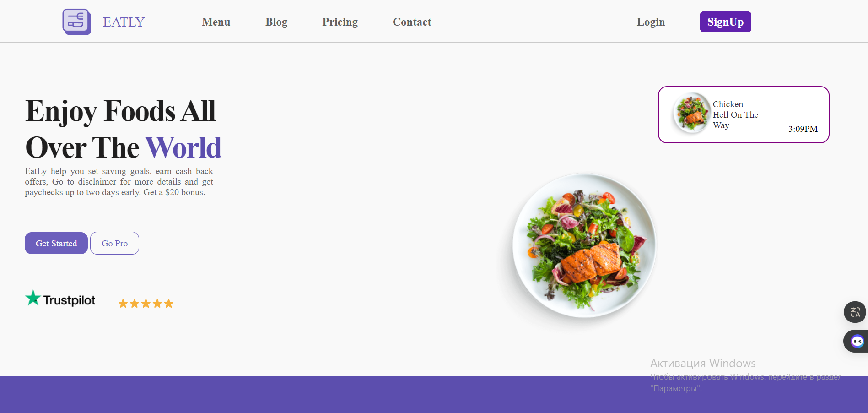Open the Blog navigation item

tap(276, 22)
